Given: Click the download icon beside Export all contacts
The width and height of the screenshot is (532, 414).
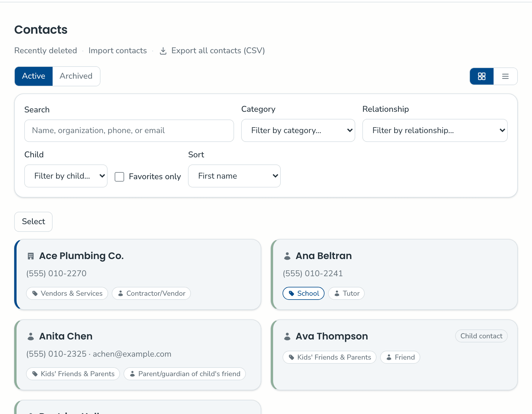Looking at the screenshot, I should [x=163, y=51].
